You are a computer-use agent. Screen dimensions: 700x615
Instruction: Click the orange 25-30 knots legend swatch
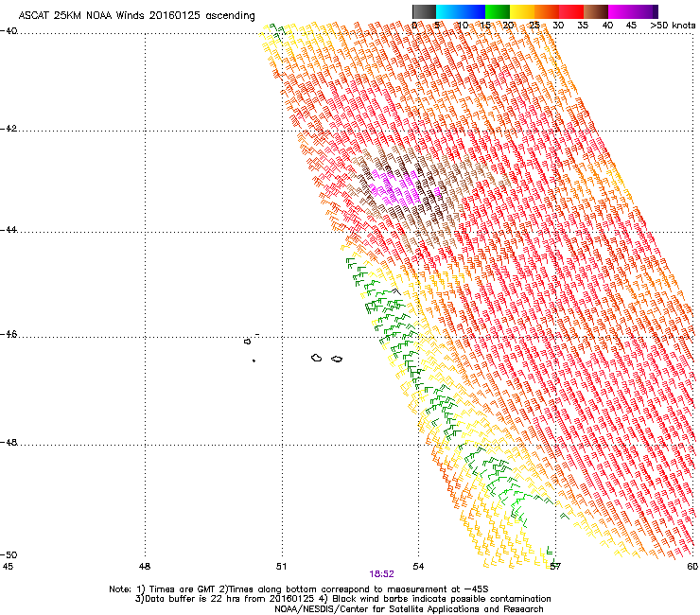point(547,11)
